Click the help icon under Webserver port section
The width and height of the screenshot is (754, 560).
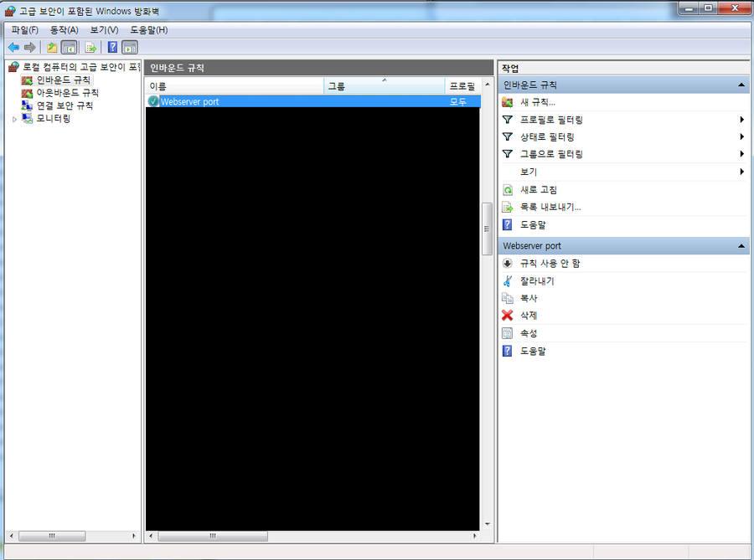508,351
